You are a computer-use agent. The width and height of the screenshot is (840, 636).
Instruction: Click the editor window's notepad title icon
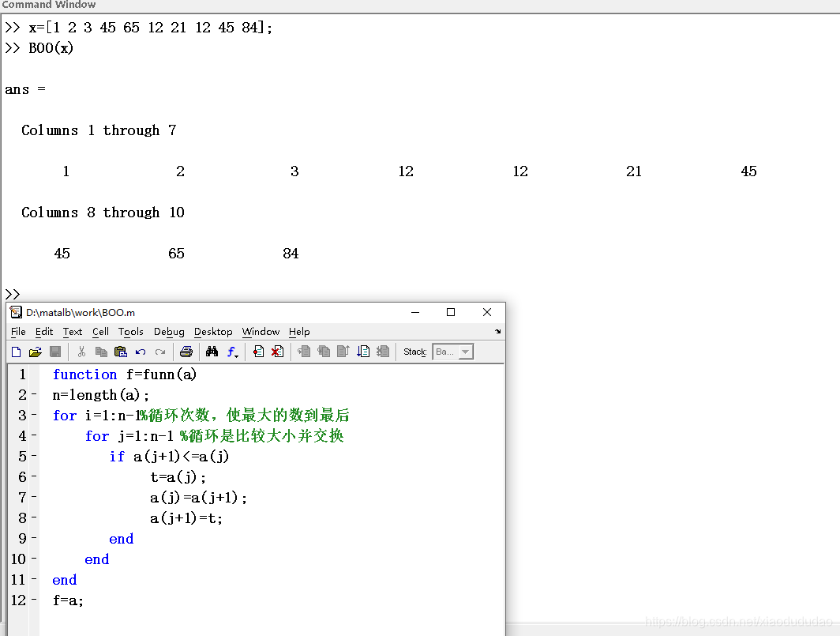coord(16,312)
